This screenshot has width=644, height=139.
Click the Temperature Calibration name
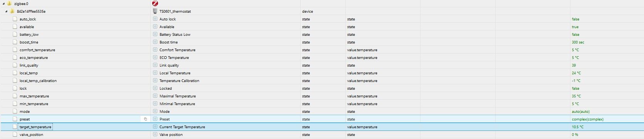pos(179,81)
